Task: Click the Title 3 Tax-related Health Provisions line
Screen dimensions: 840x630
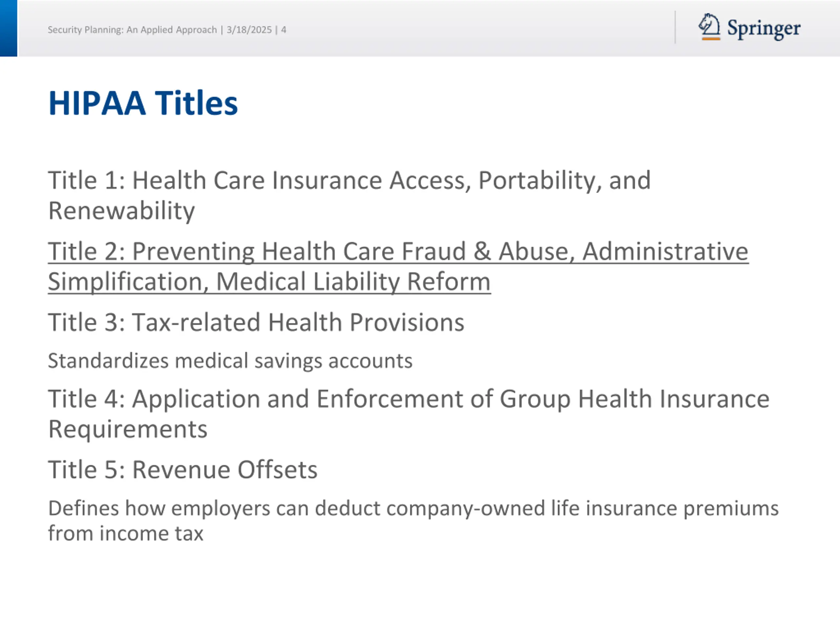Action: click(x=256, y=323)
